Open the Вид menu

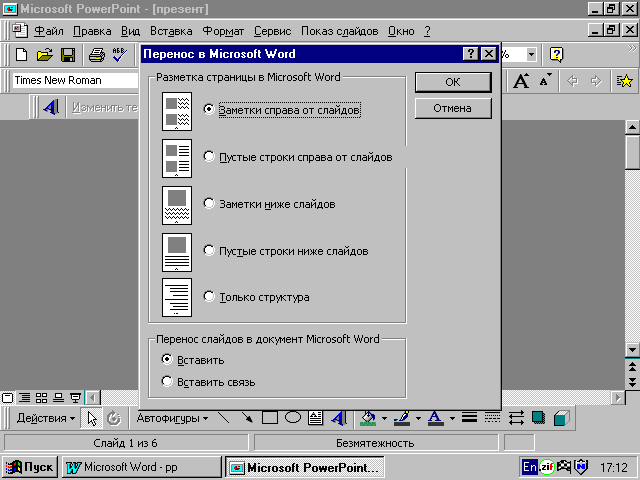point(130,31)
